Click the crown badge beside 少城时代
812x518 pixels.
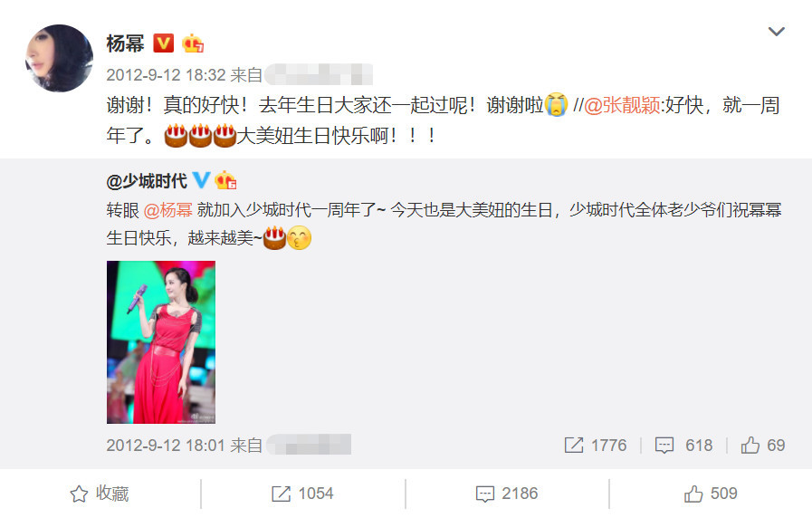point(225,180)
